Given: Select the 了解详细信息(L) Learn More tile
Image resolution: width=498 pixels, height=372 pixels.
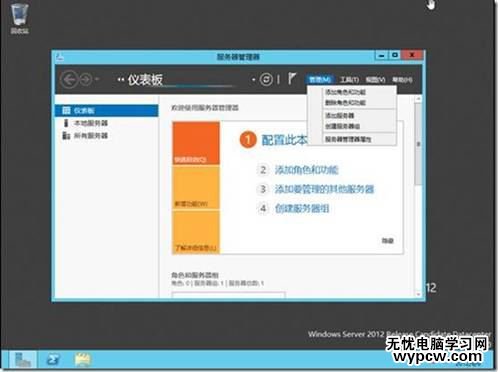Looking at the screenshot, I should (x=196, y=232).
